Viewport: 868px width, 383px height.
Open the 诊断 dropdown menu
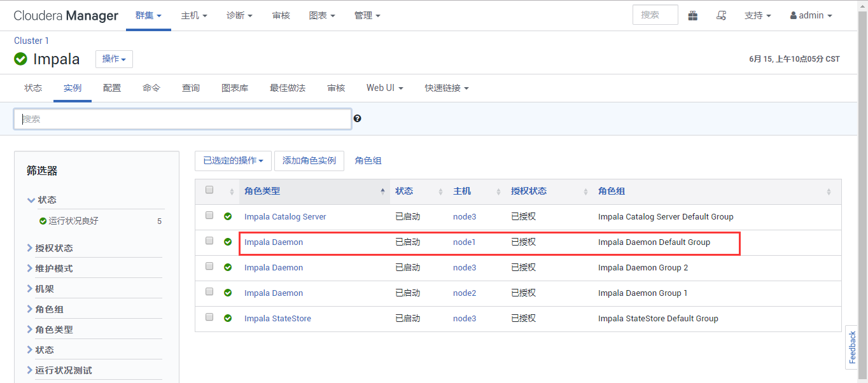click(x=240, y=15)
